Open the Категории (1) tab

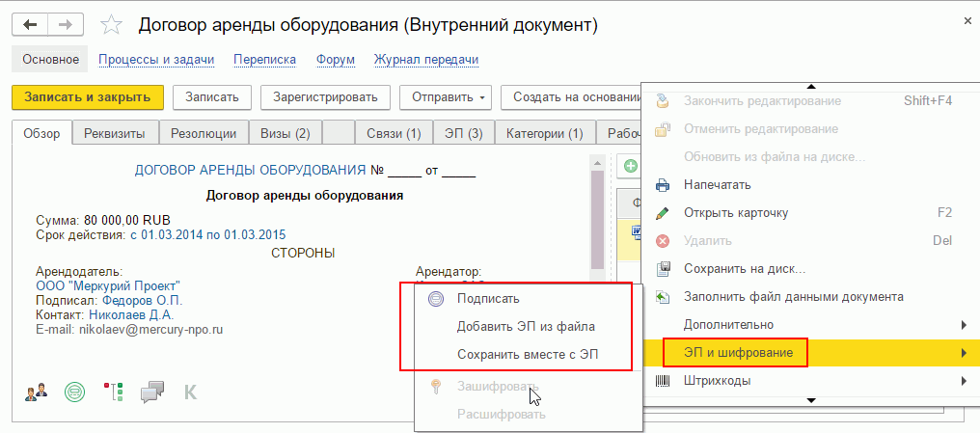pos(545,133)
